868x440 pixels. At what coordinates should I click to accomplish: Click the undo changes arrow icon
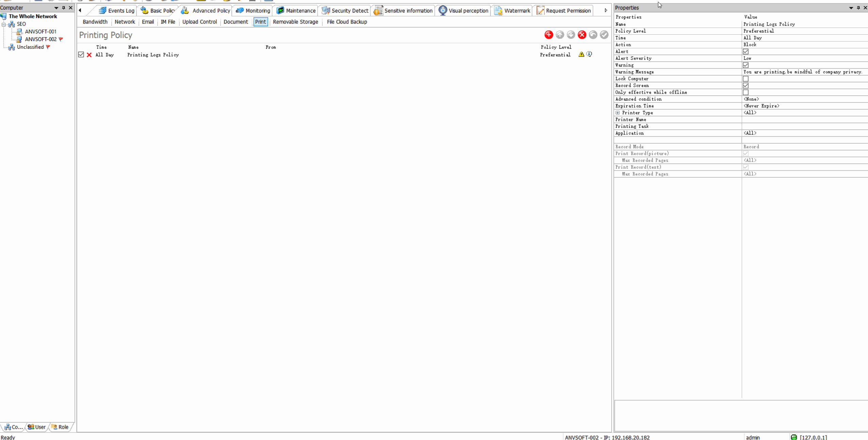593,35
